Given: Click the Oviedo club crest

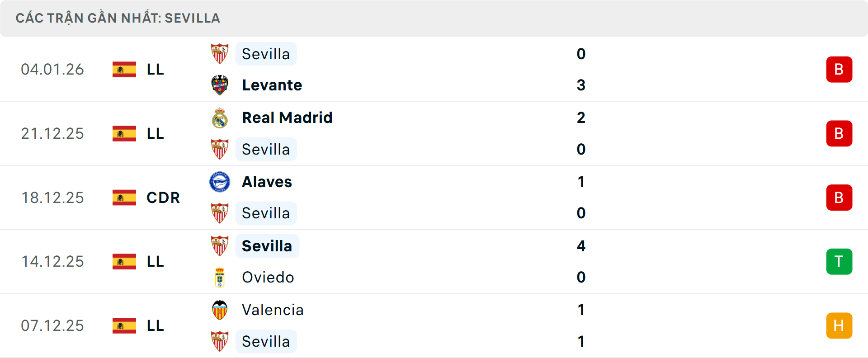Looking at the screenshot, I should (220, 277).
